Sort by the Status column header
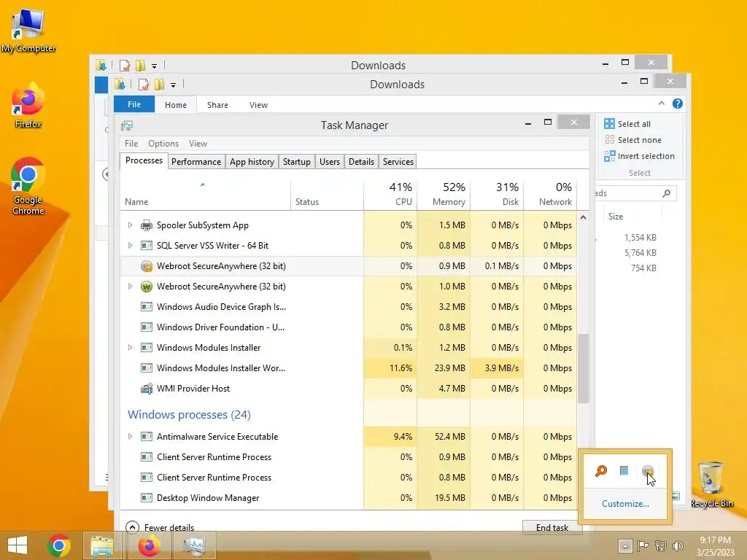 tap(327, 195)
